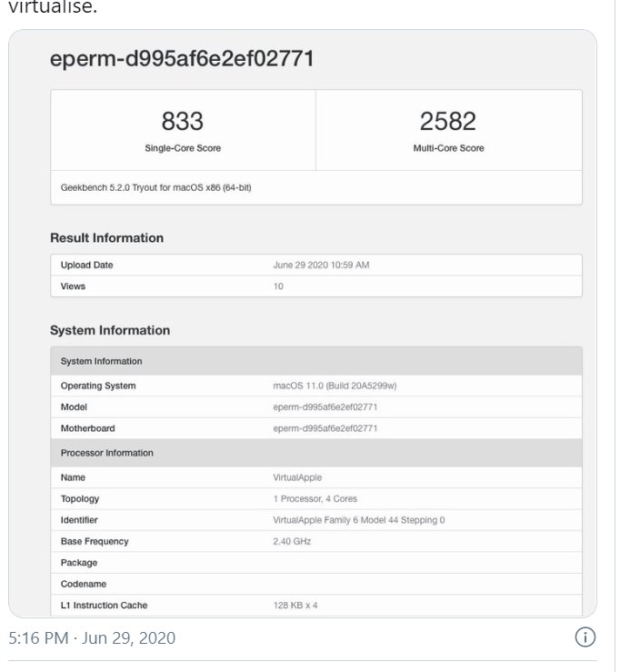
Task: Select the VirtualApple processor name value
Action: click(297, 477)
